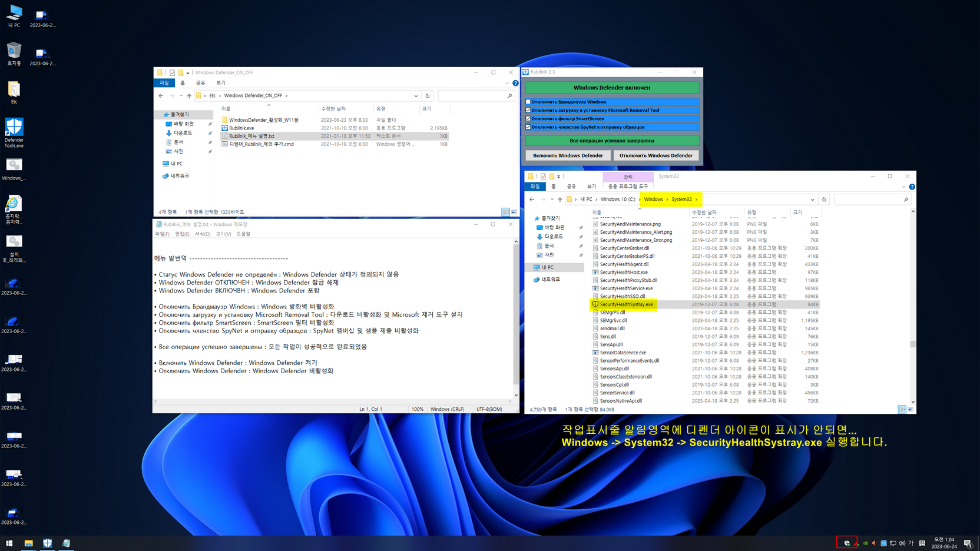Click up arrow in Windows Defender_ON_OFF explorer
The width and height of the screenshot is (980, 551).
(189, 95)
